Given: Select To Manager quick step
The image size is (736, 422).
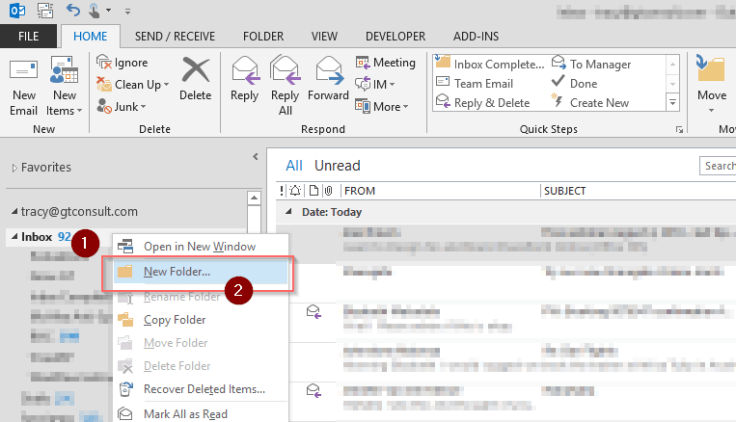Looking at the screenshot, I should coord(591,64).
